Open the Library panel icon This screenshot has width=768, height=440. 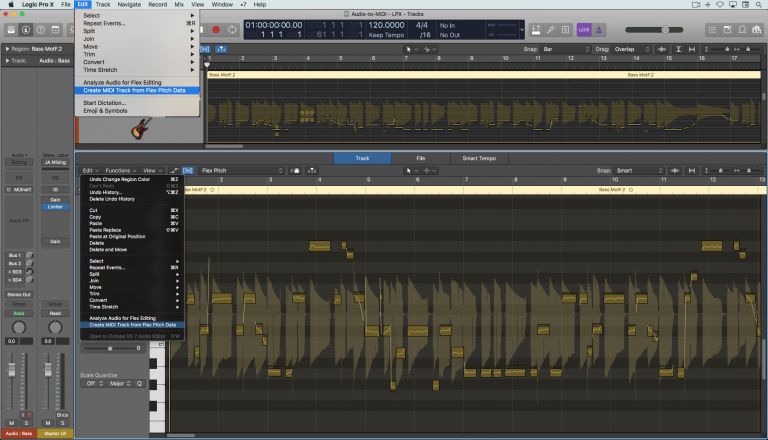(11, 30)
